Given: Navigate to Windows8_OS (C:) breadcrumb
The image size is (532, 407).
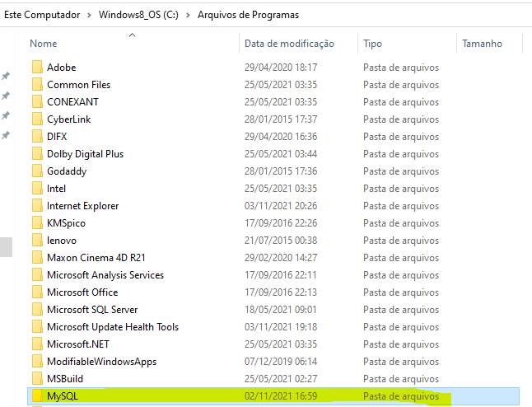Looking at the screenshot, I should 138,15.
